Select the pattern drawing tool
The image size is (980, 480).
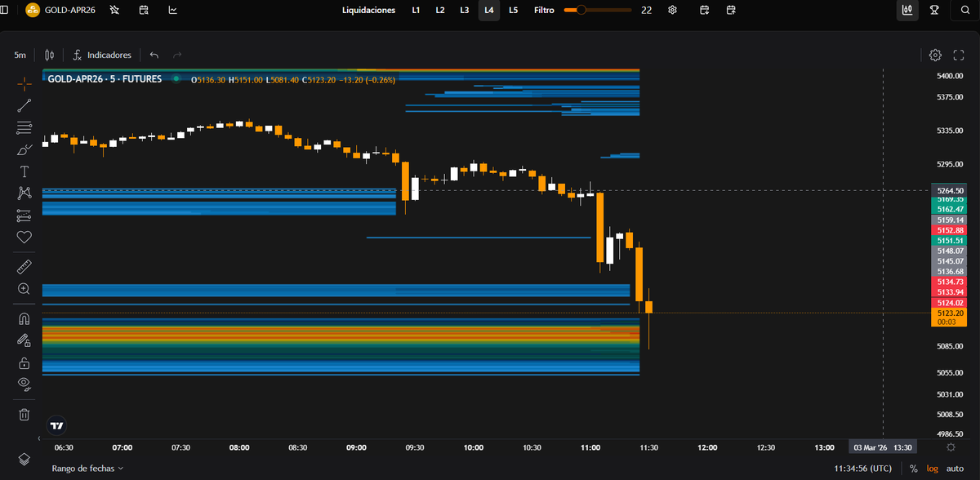(x=24, y=193)
